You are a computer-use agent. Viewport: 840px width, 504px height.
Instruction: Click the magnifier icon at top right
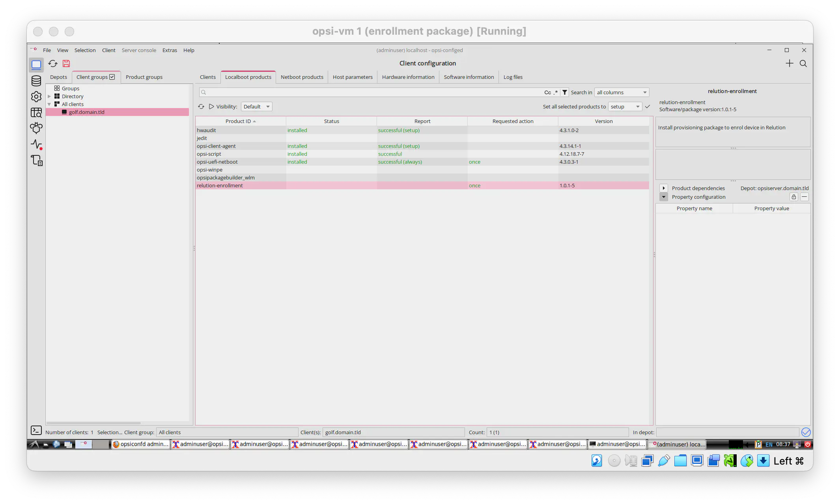(x=803, y=63)
